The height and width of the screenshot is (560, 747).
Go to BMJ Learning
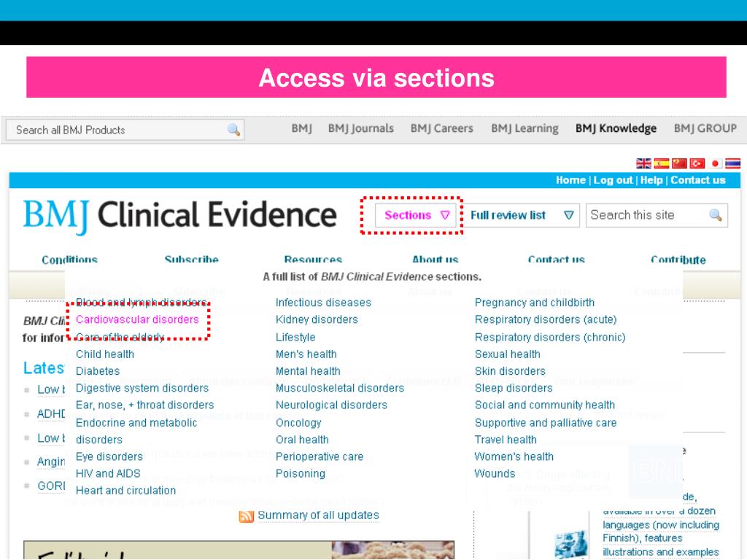(525, 128)
